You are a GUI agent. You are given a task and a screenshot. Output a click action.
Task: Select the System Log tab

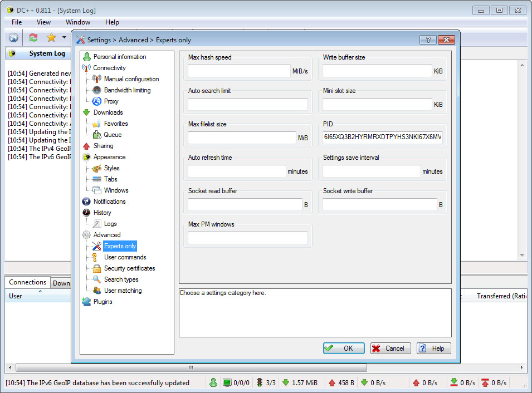[38, 53]
